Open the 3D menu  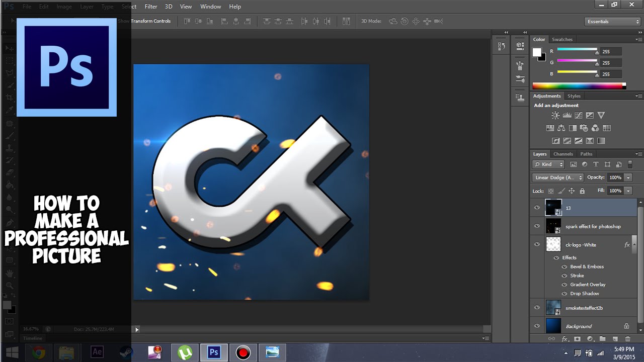click(x=169, y=7)
